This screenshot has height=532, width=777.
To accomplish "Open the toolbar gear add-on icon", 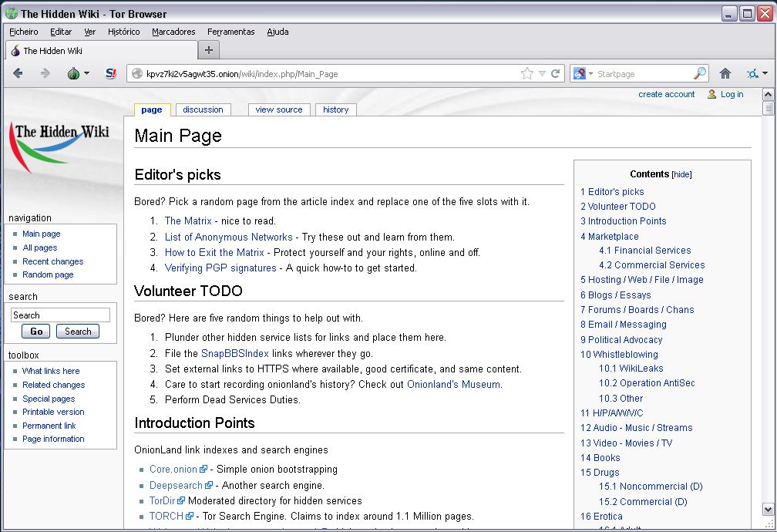I will coord(752,74).
